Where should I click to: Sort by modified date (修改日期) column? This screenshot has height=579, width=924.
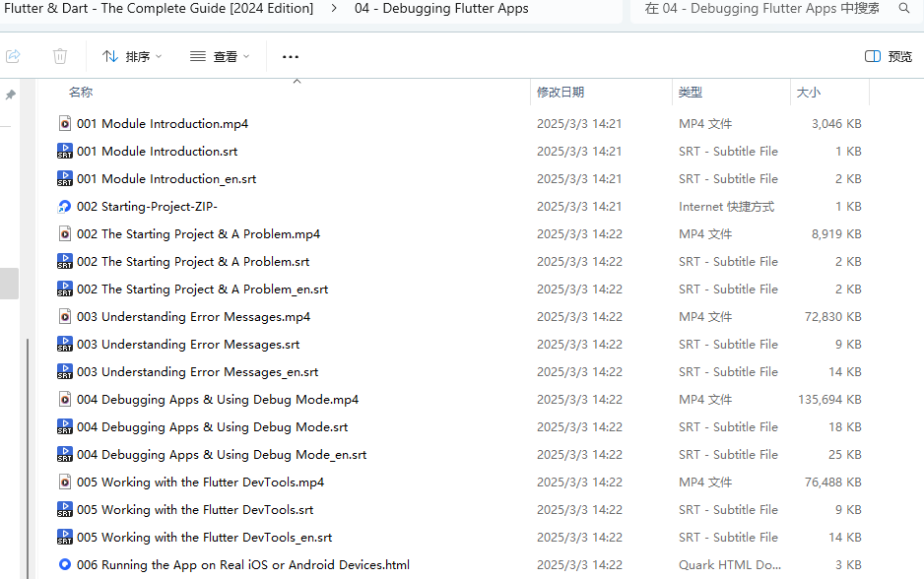[x=561, y=92]
